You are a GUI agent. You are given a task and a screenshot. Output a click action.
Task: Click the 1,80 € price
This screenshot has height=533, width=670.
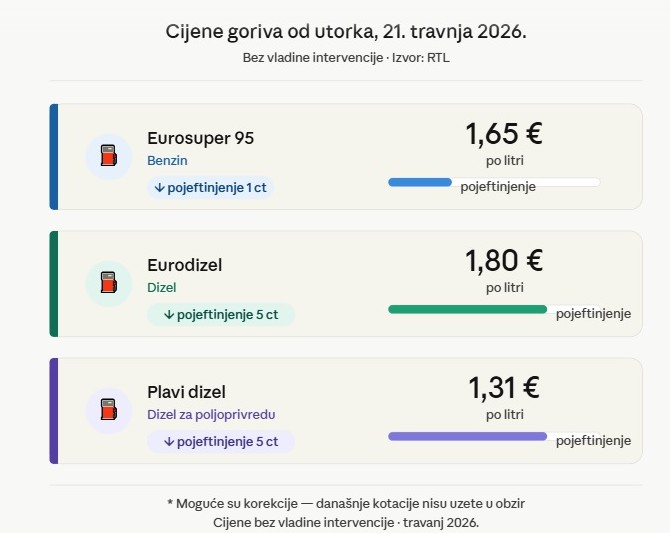click(x=504, y=261)
